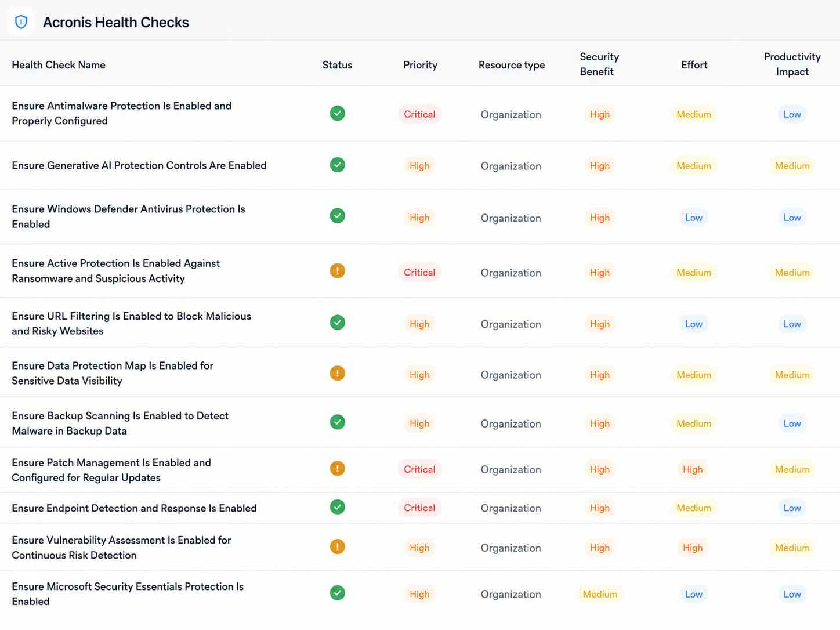Click warning icon for Data Protection Map

338,373
